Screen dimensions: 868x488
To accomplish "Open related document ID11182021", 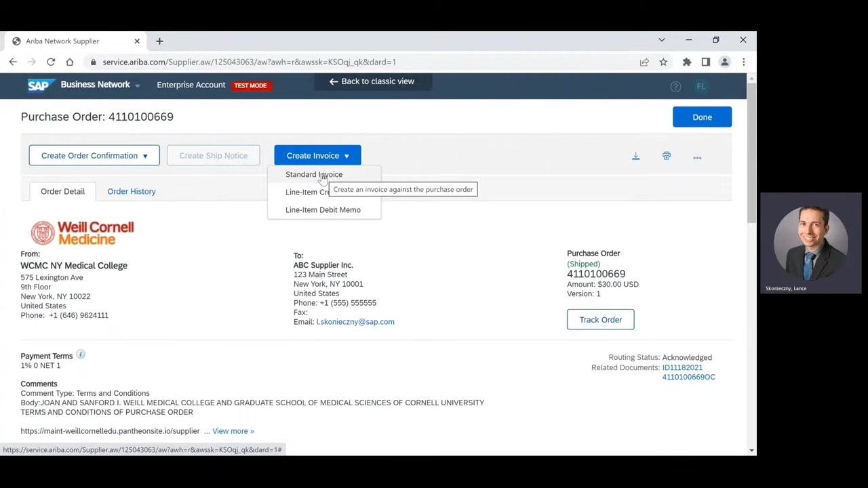I will tap(682, 367).
